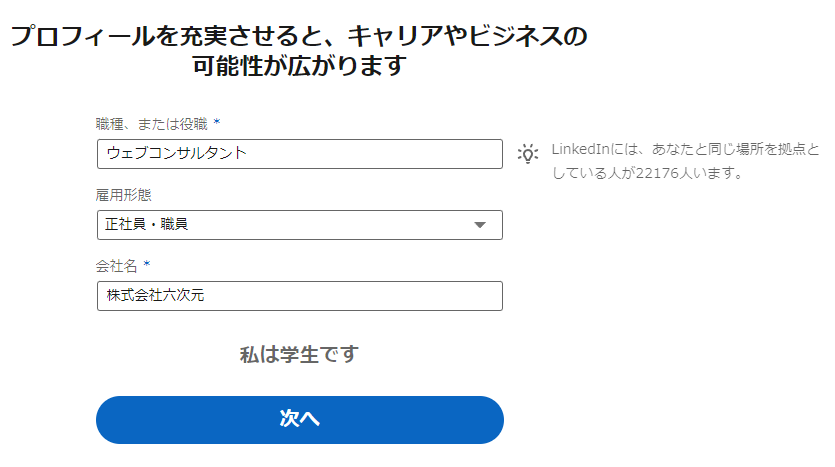Place cursor in the 株式会社六次元 text
Screen dimensions: 835x467
click(x=155, y=295)
